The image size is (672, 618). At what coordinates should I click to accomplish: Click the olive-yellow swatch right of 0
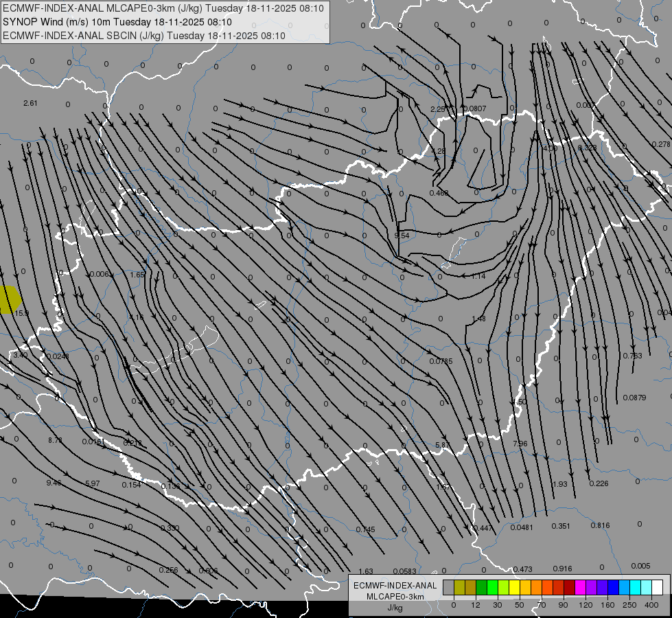coord(459,587)
